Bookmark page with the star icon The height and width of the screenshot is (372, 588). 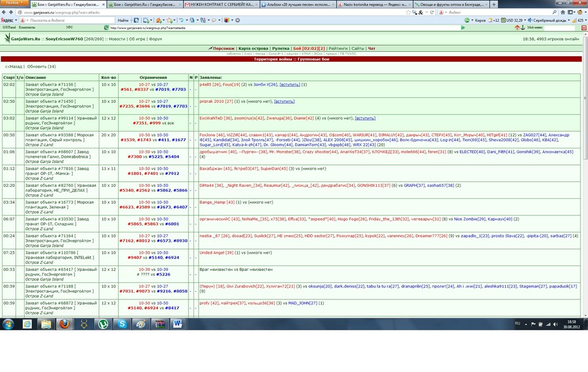point(408,13)
